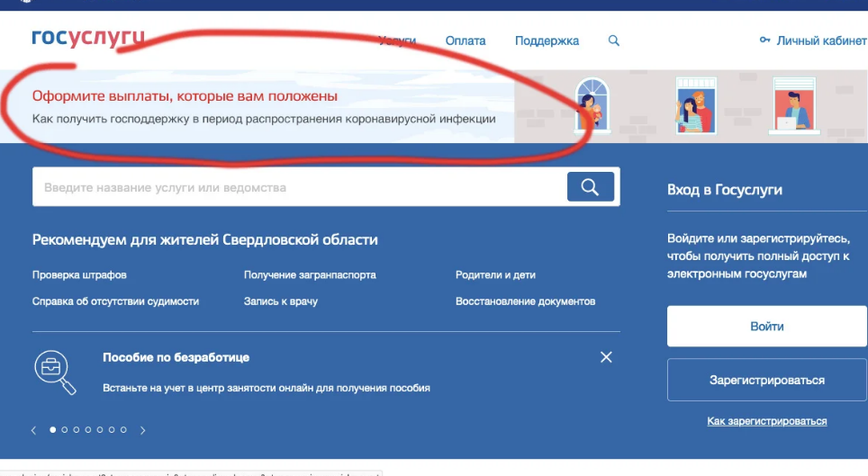
Task: Click illustration of woman holding baby
Action: 592,105
